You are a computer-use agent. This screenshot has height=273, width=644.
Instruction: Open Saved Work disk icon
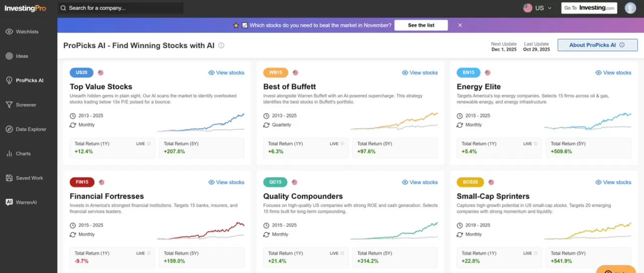(x=9, y=178)
